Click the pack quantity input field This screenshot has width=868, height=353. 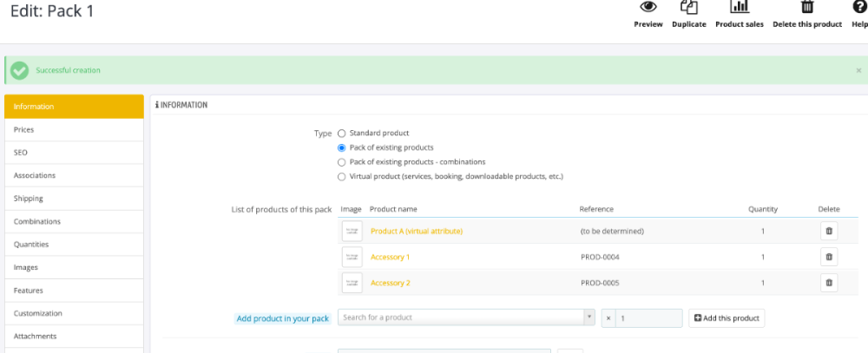(648, 318)
